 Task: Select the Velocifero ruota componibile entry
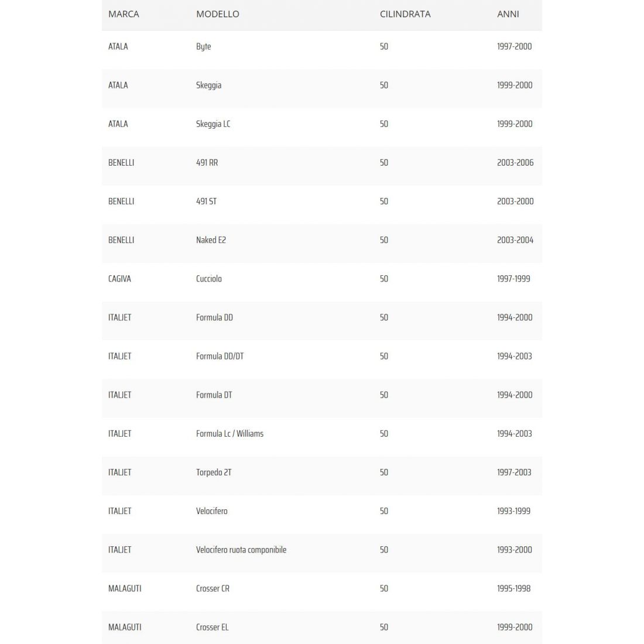pyautogui.click(x=241, y=550)
